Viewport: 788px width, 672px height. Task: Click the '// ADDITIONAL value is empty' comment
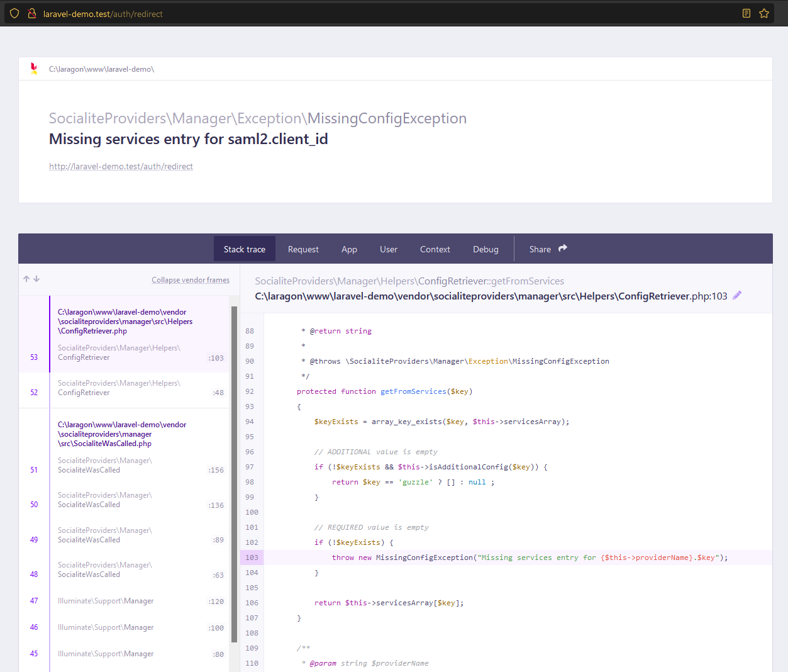(375, 452)
